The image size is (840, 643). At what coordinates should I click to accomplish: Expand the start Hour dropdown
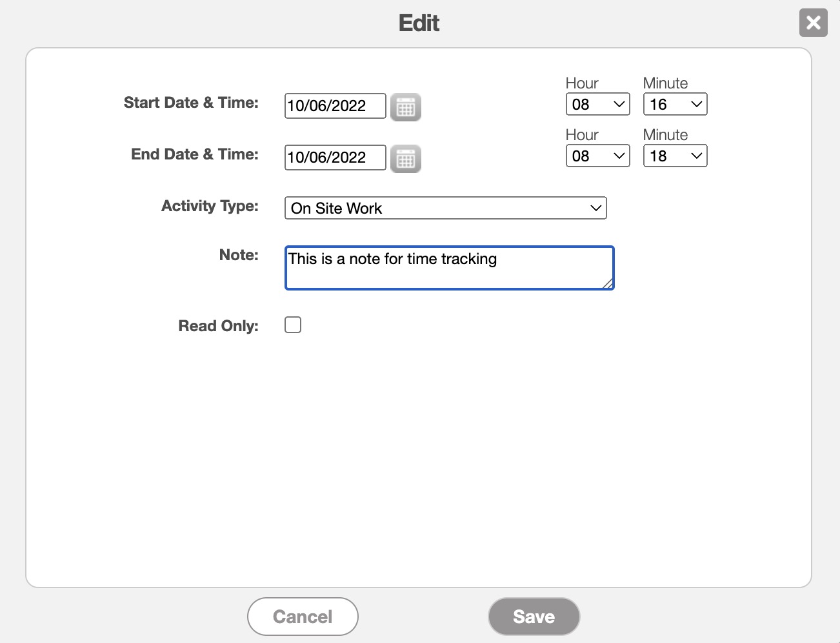pyautogui.click(x=597, y=105)
